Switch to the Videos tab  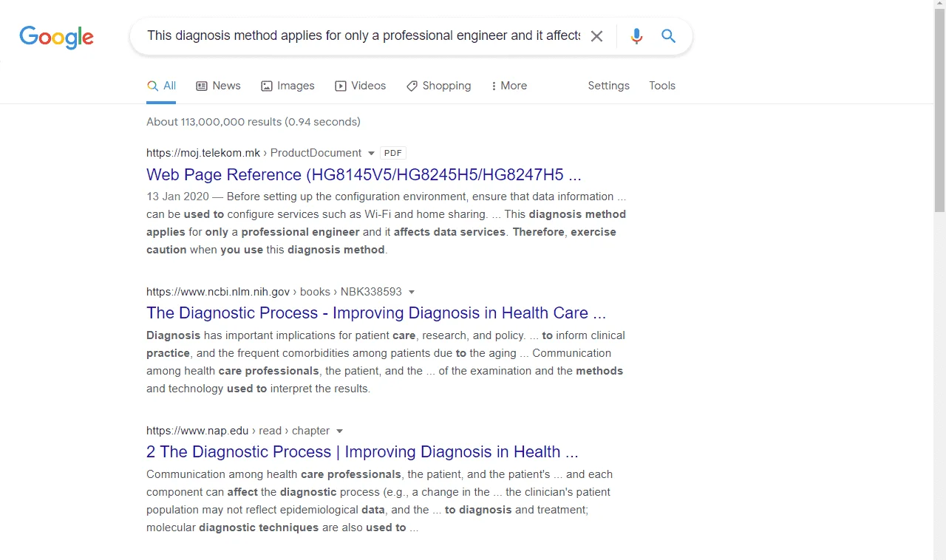360,86
